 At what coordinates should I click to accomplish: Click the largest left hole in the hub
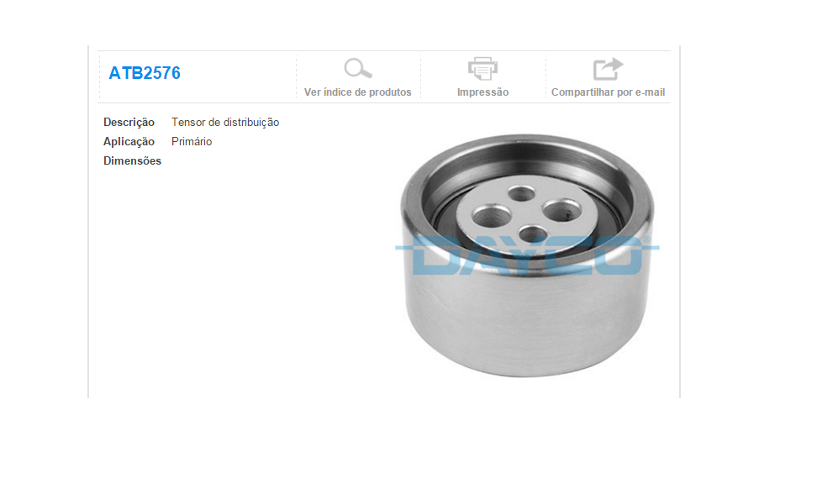[x=493, y=216]
